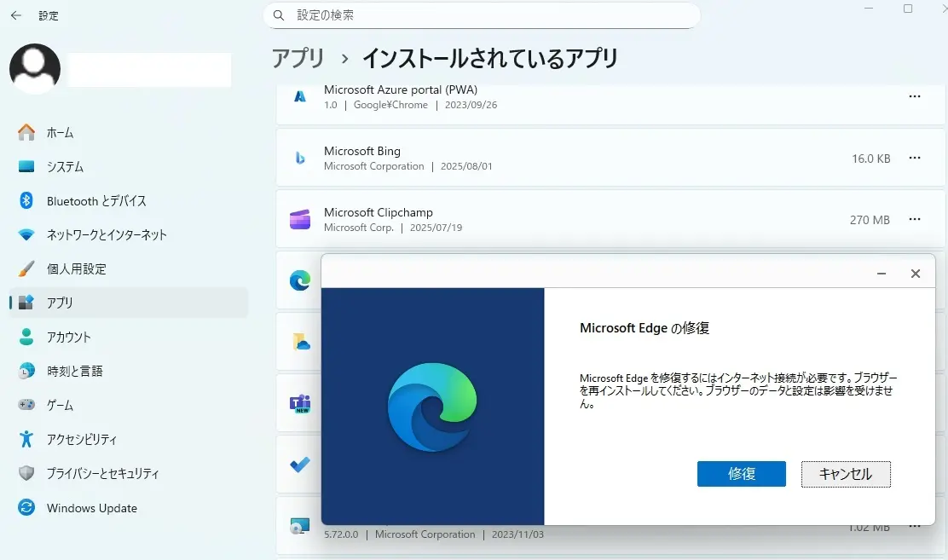Close the Edge repair dialog

(916, 274)
